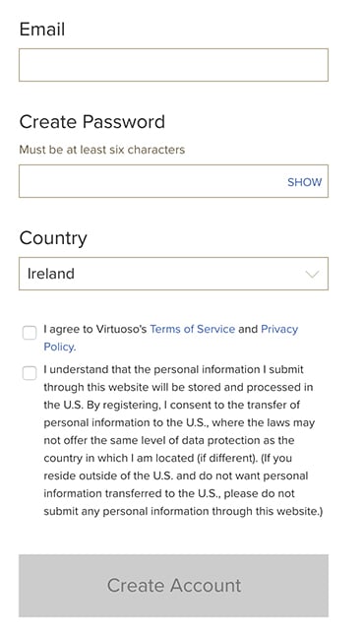The image size is (364, 634).
Task: Focus the Create Password text box
Action: (x=173, y=181)
